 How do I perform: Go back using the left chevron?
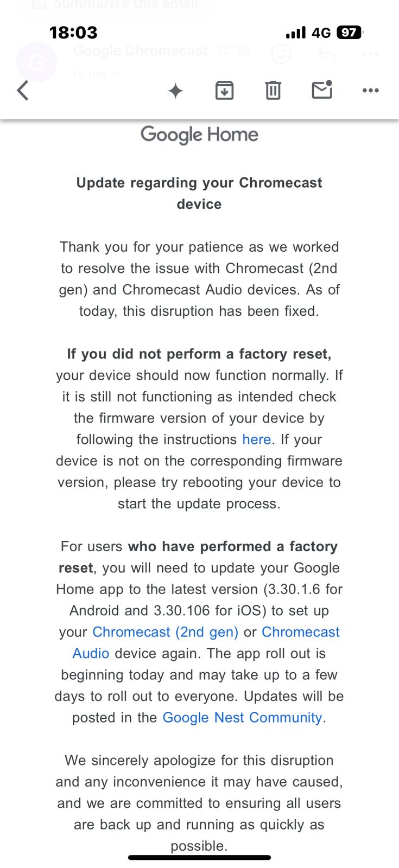click(22, 91)
